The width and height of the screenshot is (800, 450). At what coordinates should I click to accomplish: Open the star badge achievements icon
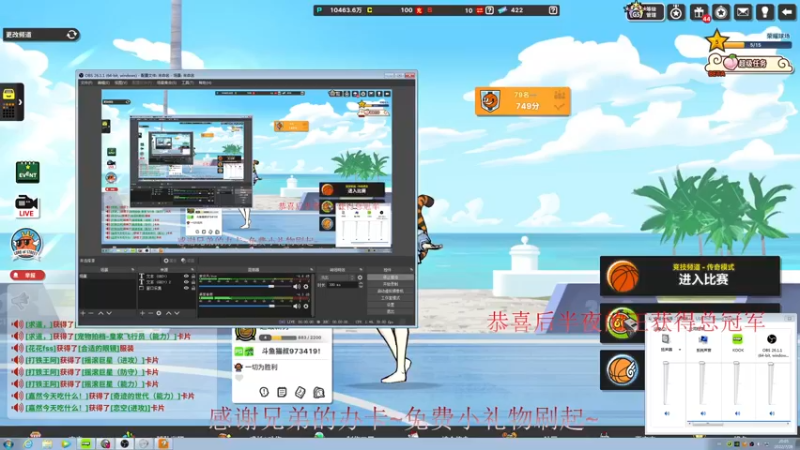(x=720, y=12)
